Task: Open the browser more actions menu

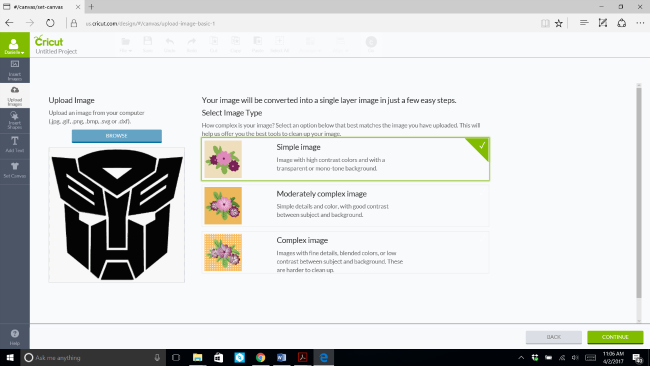Action: 640,23
